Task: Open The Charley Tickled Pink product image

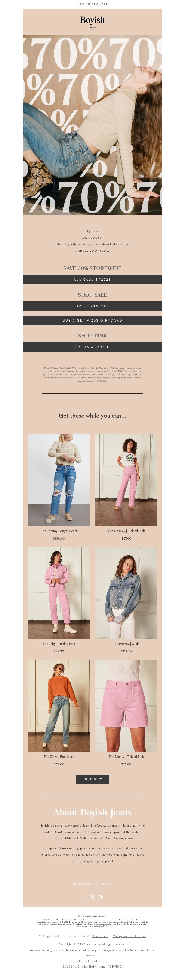Action: click(x=126, y=480)
